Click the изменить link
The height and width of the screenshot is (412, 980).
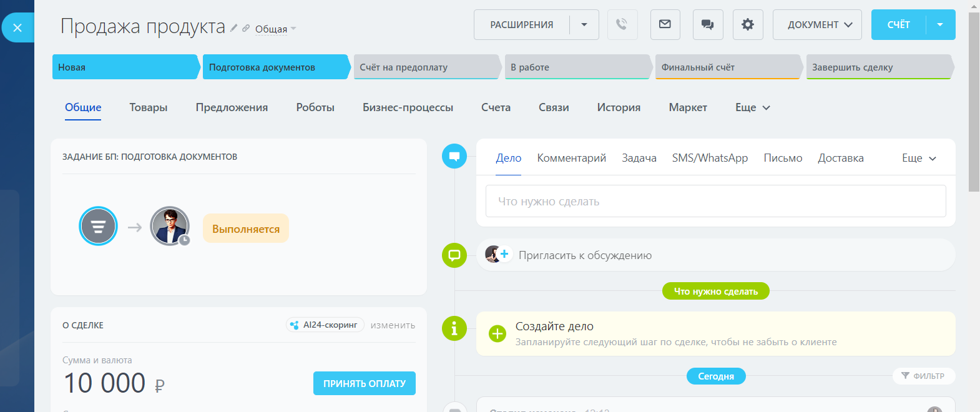(x=393, y=325)
